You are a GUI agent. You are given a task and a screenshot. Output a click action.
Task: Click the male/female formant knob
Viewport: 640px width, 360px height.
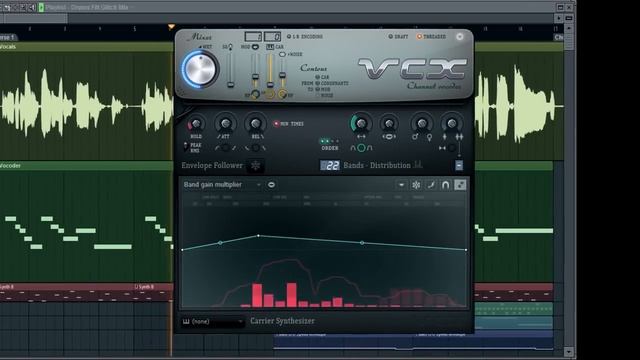[422, 123]
